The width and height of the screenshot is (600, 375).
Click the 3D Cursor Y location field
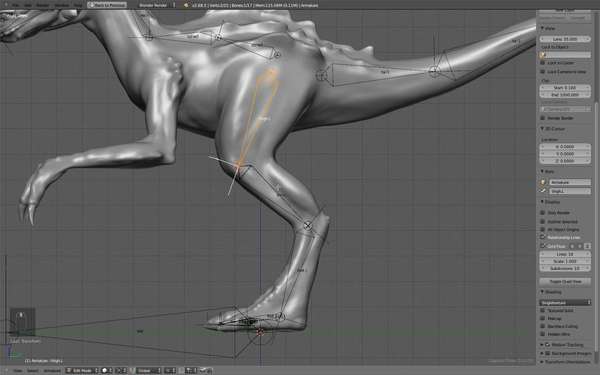pyautogui.click(x=565, y=154)
